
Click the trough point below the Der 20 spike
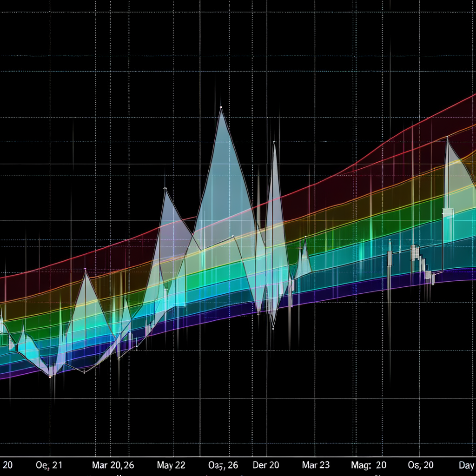(x=273, y=328)
